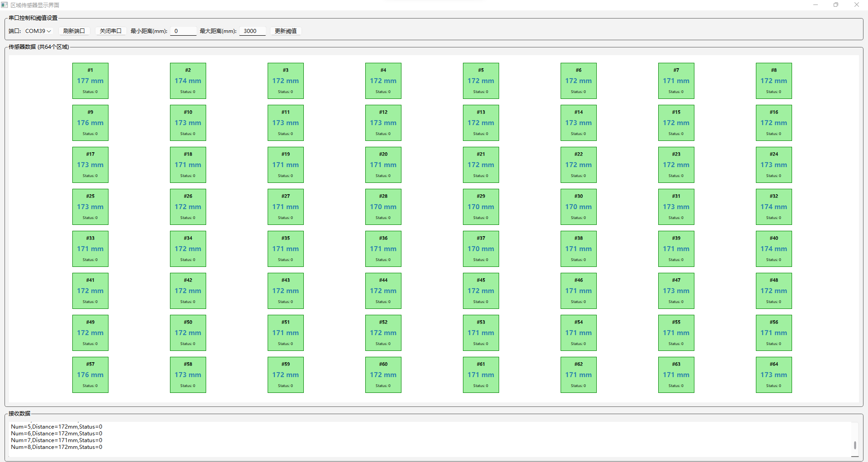Select sensor tile #40
Screen dimensions: 868x462
[774, 249]
